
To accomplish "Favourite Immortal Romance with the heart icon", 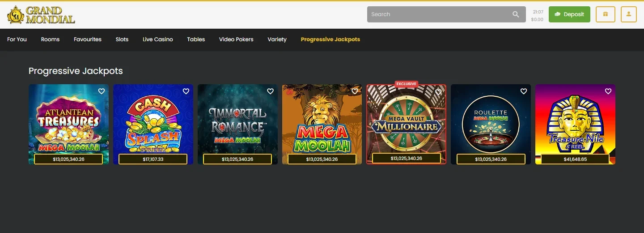I will point(270,91).
